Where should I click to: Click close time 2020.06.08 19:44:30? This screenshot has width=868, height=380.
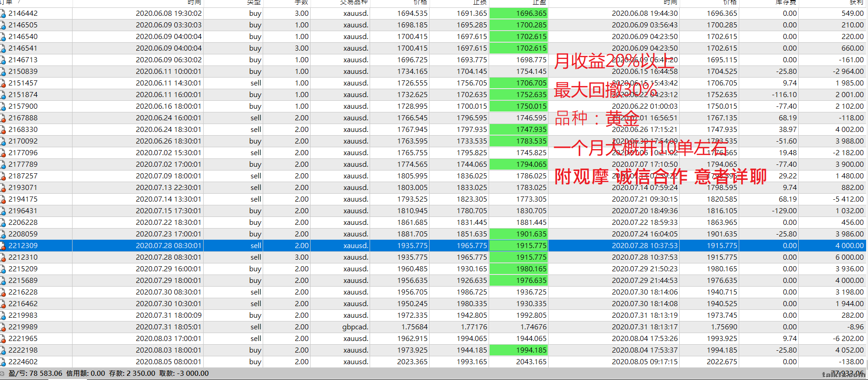point(645,13)
